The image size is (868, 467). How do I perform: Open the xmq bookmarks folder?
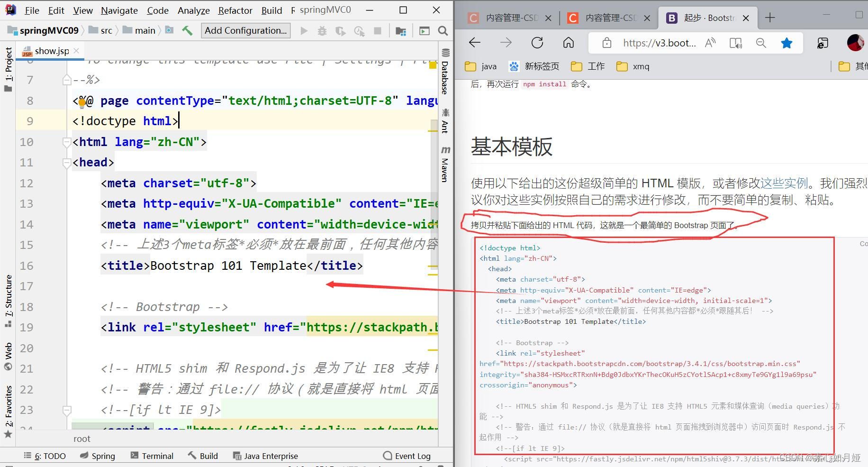point(633,66)
